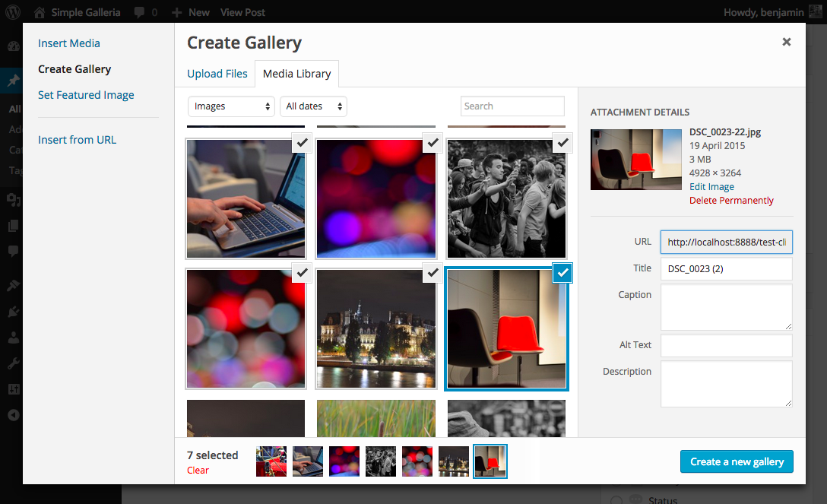Select the laptop typing image in grid

tap(246, 198)
